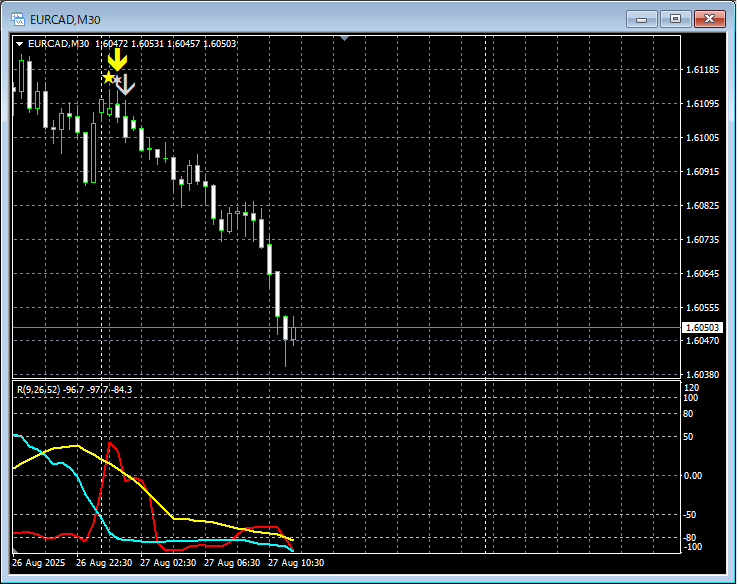Click the 26 Aug 2025 time label

(39, 563)
